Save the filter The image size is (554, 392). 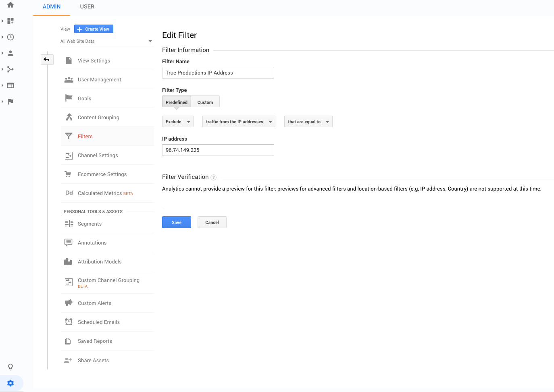pyautogui.click(x=177, y=222)
